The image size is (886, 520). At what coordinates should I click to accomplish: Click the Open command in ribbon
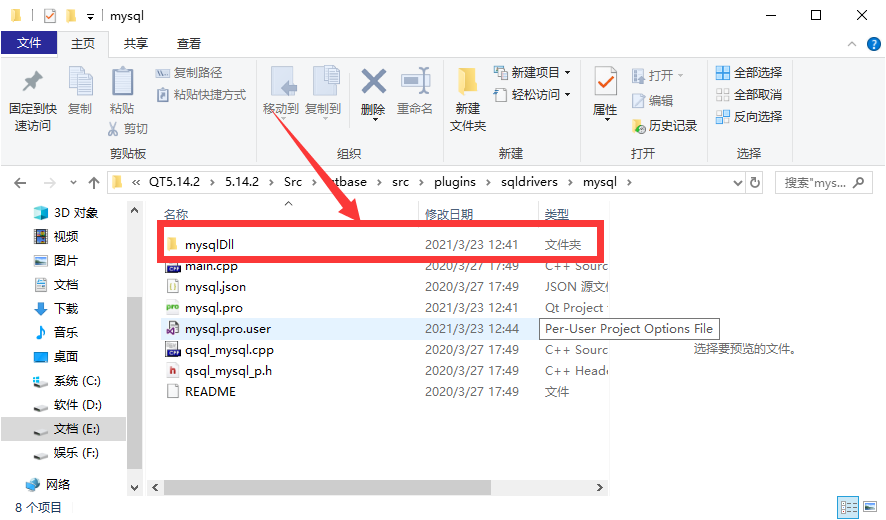658,75
